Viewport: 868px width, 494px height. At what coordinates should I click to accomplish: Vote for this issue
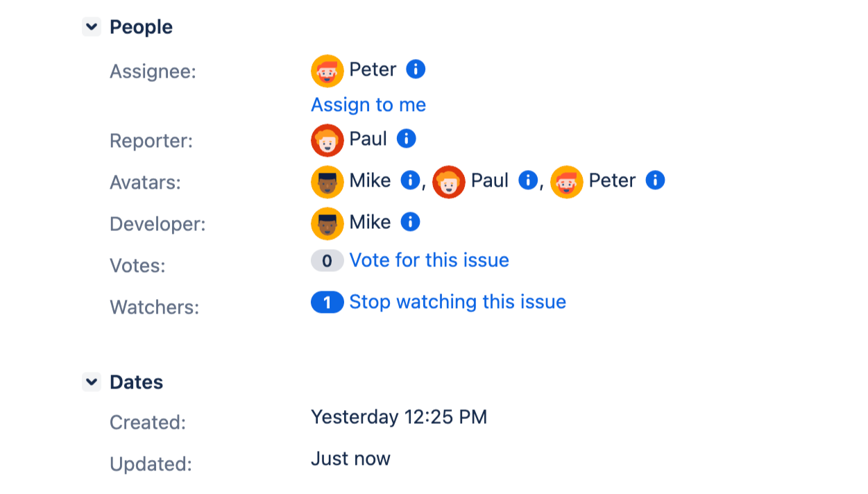[x=429, y=260]
